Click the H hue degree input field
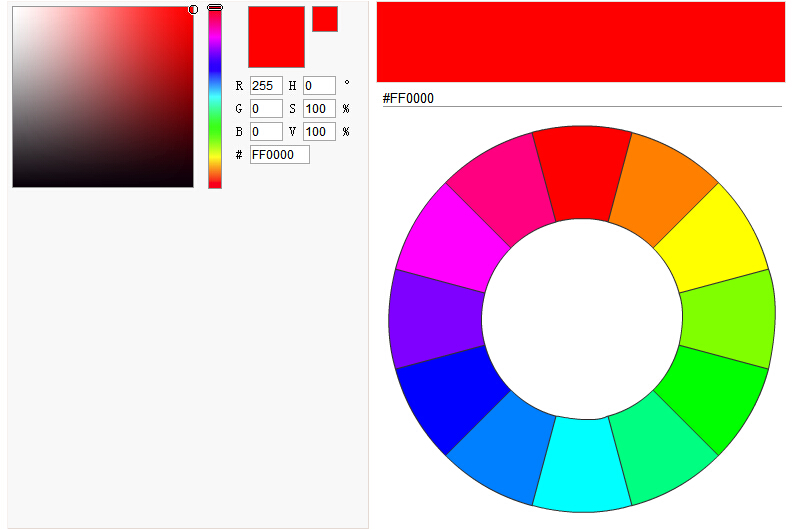Viewport: 800px width, 530px height. point(319,85)
